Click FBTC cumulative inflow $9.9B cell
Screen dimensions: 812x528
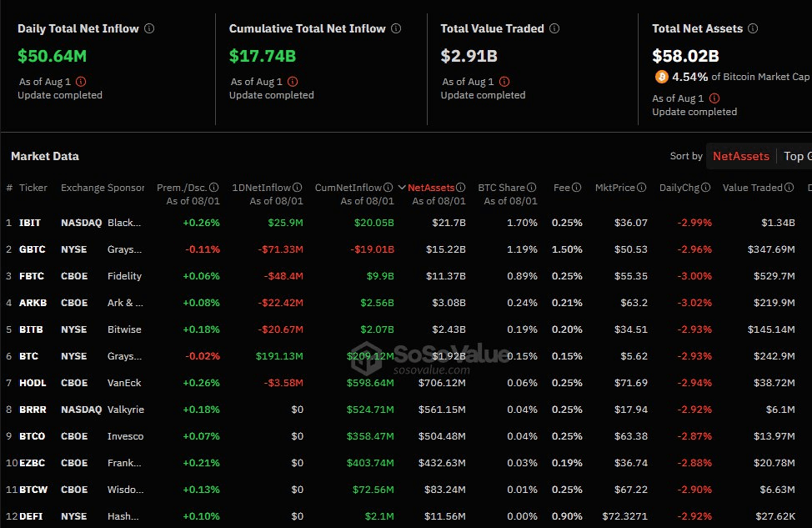coord(380,276)
